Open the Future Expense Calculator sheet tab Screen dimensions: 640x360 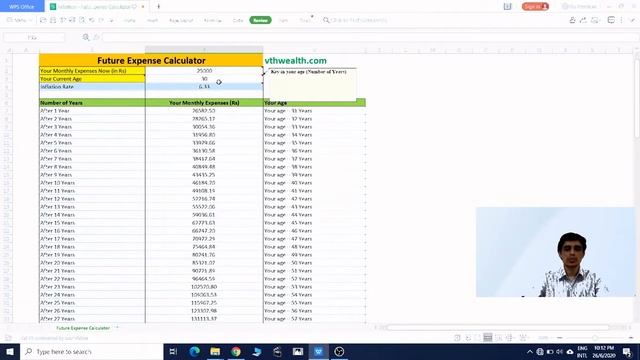click(83, 328)
